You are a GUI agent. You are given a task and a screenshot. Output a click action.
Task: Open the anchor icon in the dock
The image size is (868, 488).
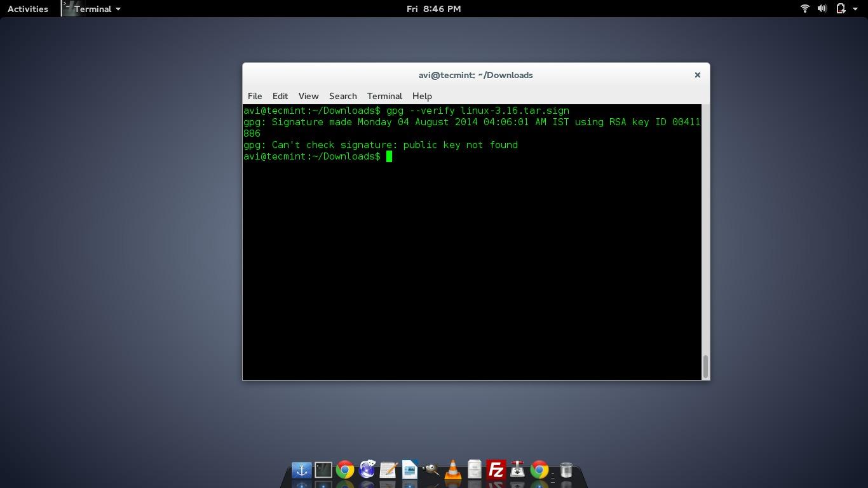point(301,470)
